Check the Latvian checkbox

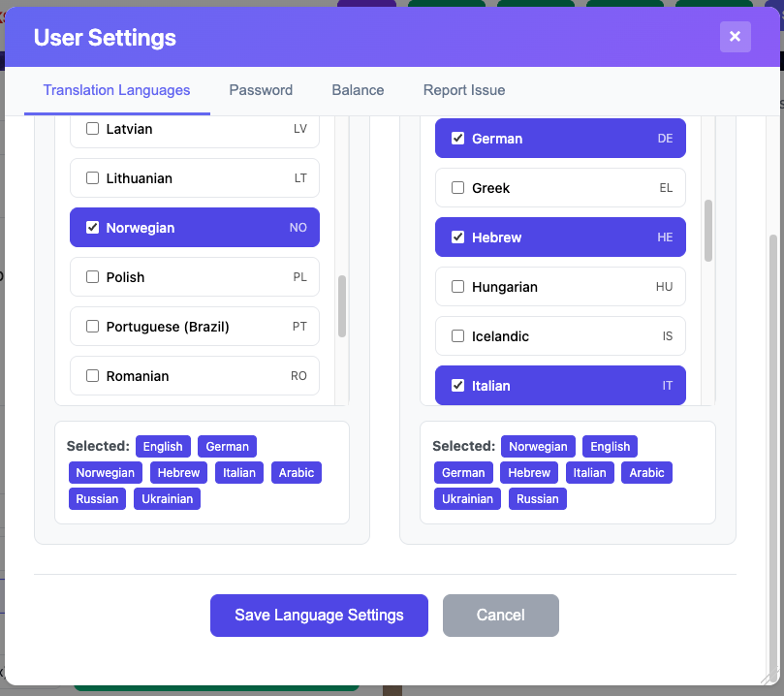click(x=93, y=129)
